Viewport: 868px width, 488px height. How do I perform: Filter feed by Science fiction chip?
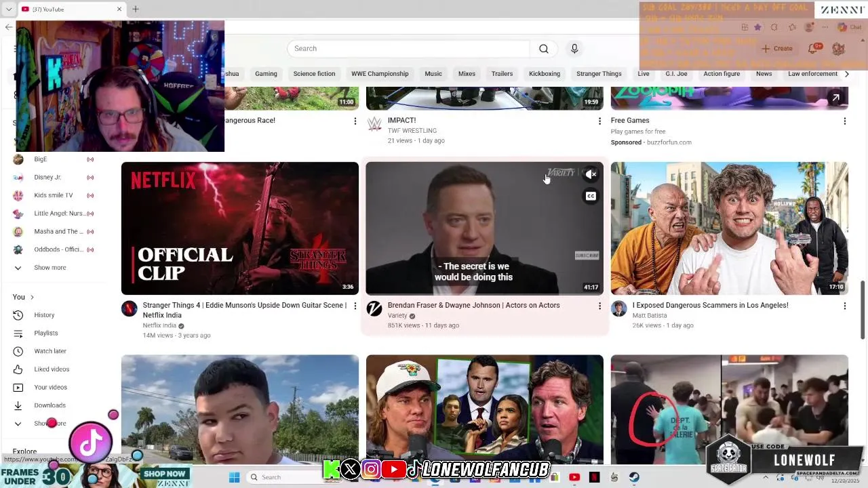(x=314, y=74)
